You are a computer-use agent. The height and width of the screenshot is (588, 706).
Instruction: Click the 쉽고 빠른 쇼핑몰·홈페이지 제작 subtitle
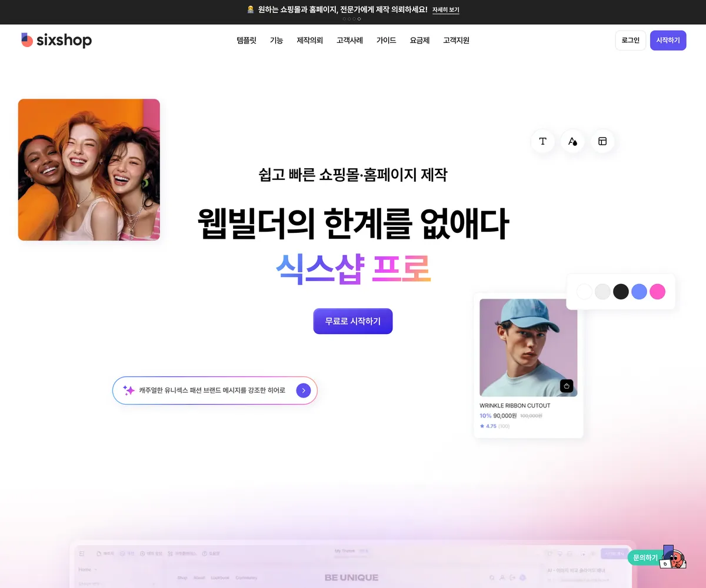coord(353,175)
